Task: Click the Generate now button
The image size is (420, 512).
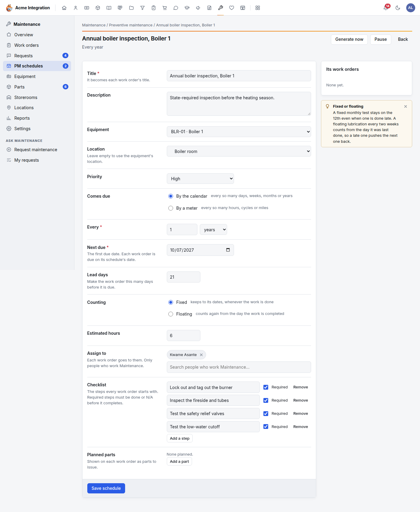Action: [349, 39]
